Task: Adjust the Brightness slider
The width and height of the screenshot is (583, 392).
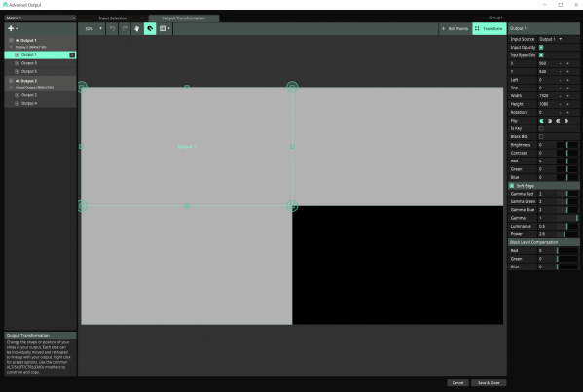Action: click(567, 145)
